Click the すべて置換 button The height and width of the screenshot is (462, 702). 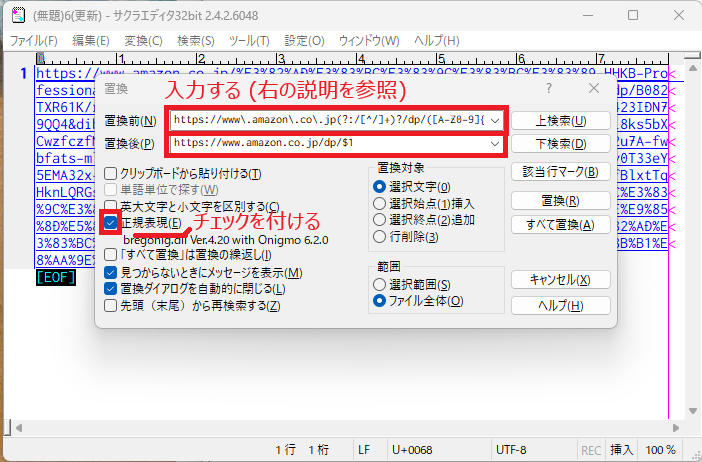point(559,225)
